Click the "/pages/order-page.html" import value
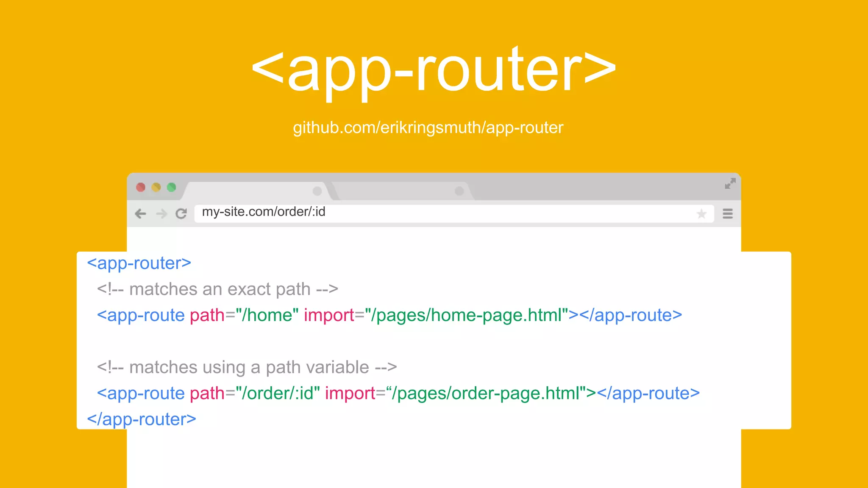Viewport: 868px width, 488px height. pos(486,394)
